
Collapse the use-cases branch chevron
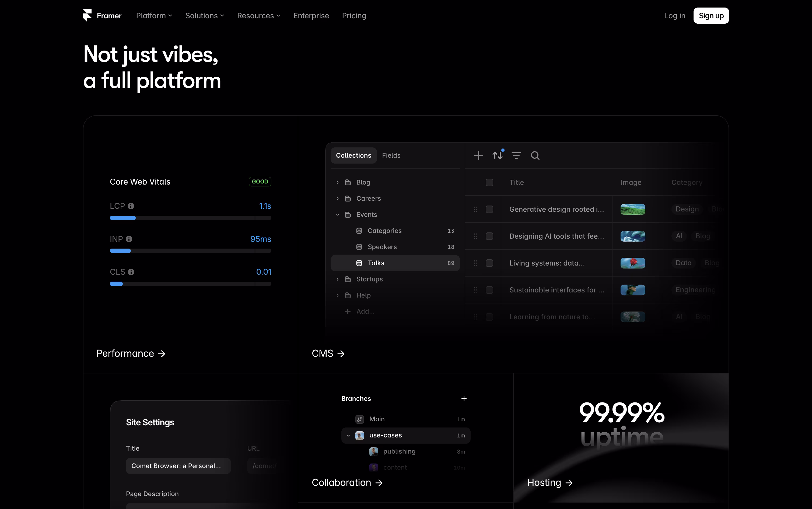click(x=348, y=435)
